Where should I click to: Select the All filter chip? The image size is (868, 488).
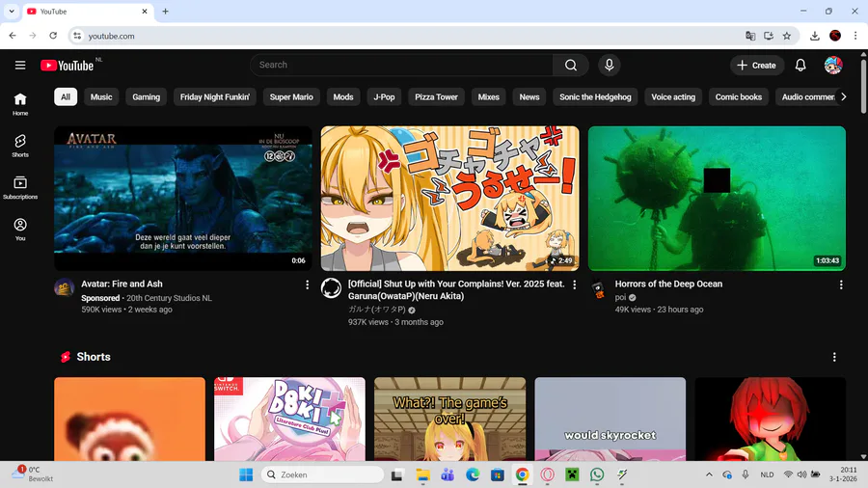pos(66,96)
